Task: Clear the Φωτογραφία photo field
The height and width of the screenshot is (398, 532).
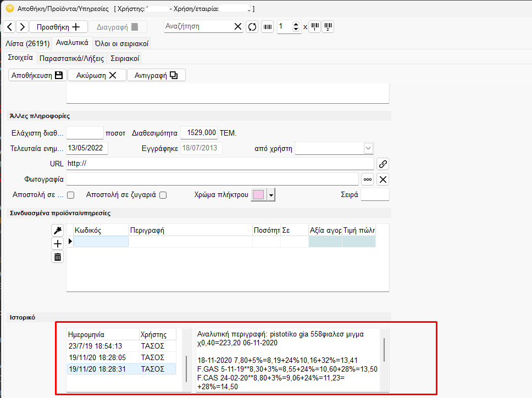Action: click(x=383, y=180)
